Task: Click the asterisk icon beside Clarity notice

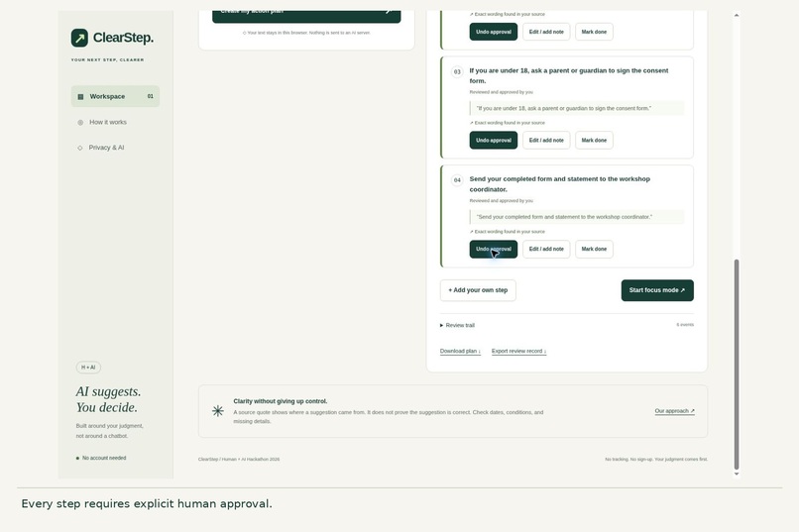Action: (x=217, y=411)
